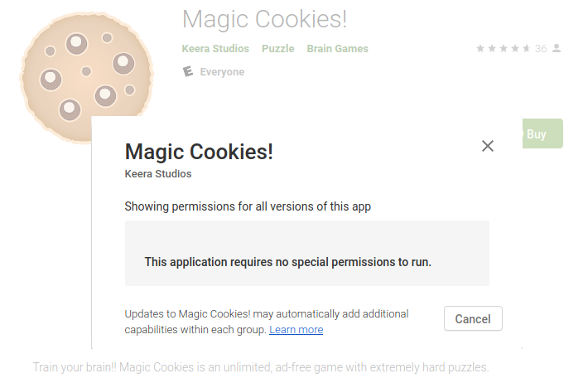Click the five-star rating icons

[x=503, y=48]
